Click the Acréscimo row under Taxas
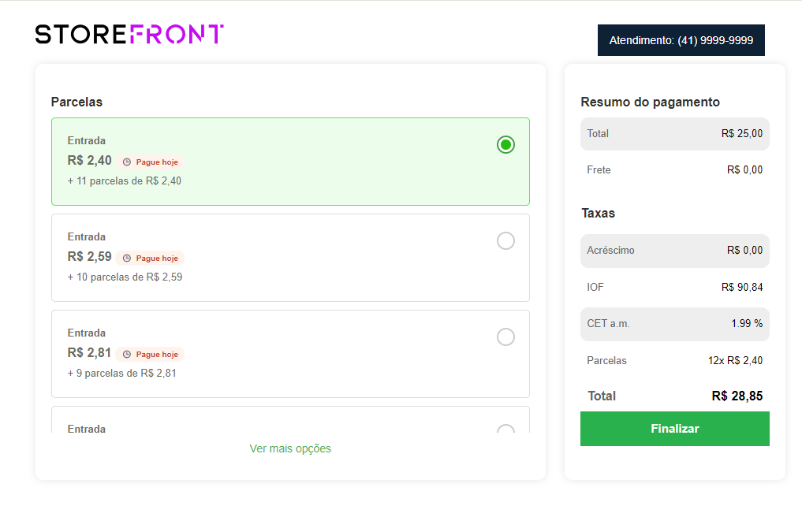 click(x=674, y=251)
